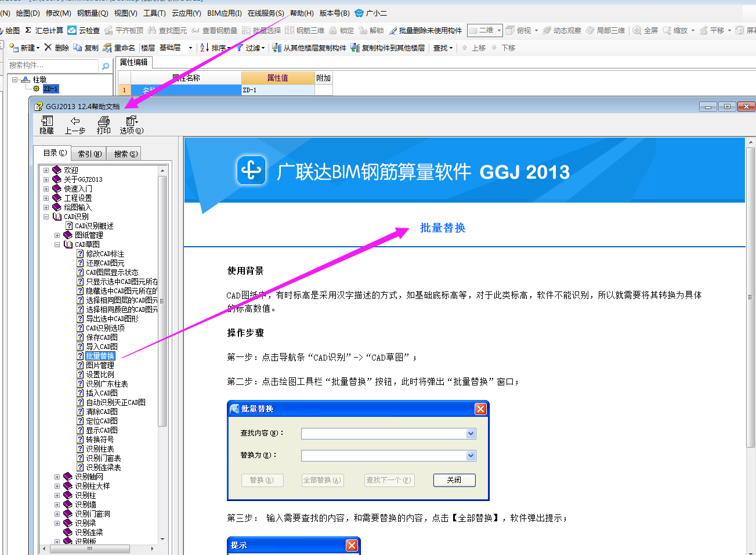The image size is (756, 555).
Task: Expand the 工程设置 tree node
Action: click(46, 198)
